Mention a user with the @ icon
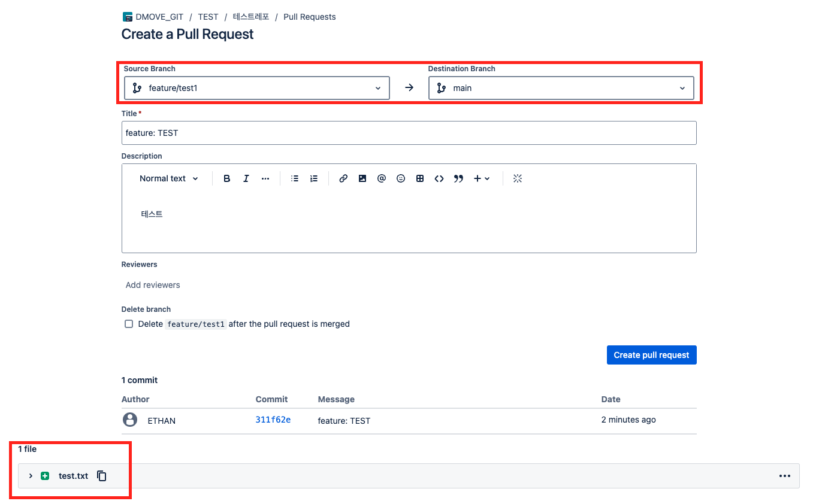The width and height of the screenshot is (819, 504). tap(382, 178)
